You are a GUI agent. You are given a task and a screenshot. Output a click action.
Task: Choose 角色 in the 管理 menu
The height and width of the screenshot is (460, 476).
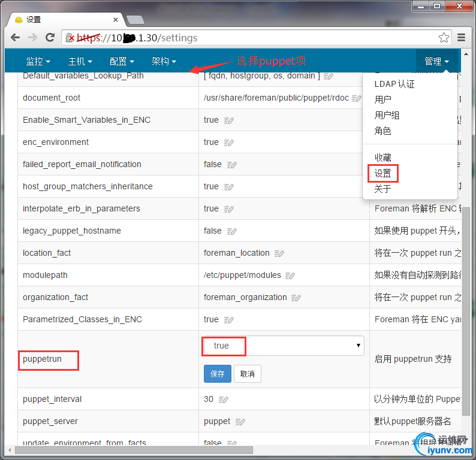(x=382, y=131)
